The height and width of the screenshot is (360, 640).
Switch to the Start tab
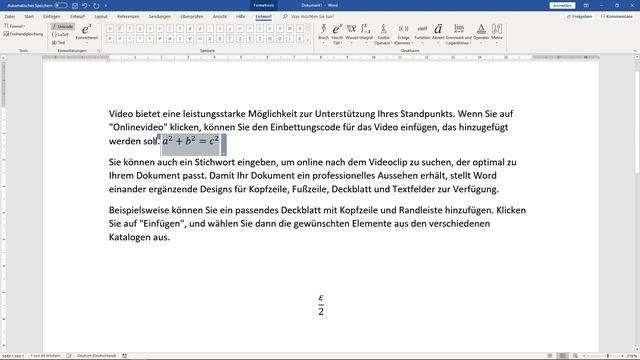coord(29,17)
